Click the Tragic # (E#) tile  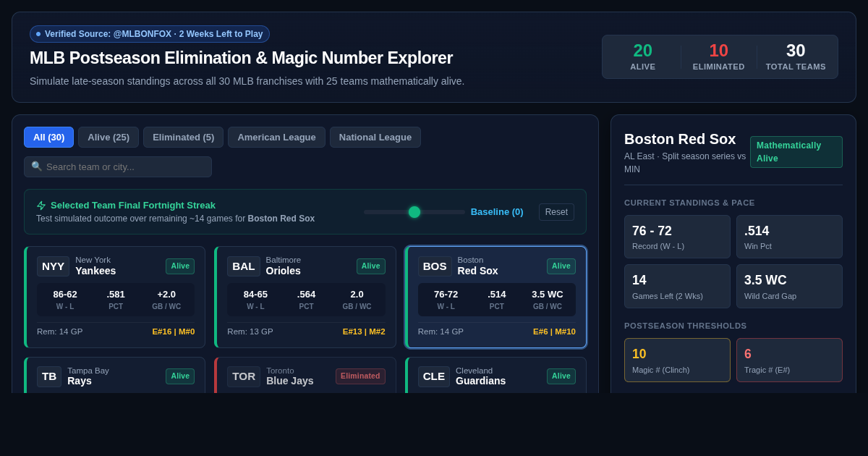pyautogui.click(x=789, y=360)
